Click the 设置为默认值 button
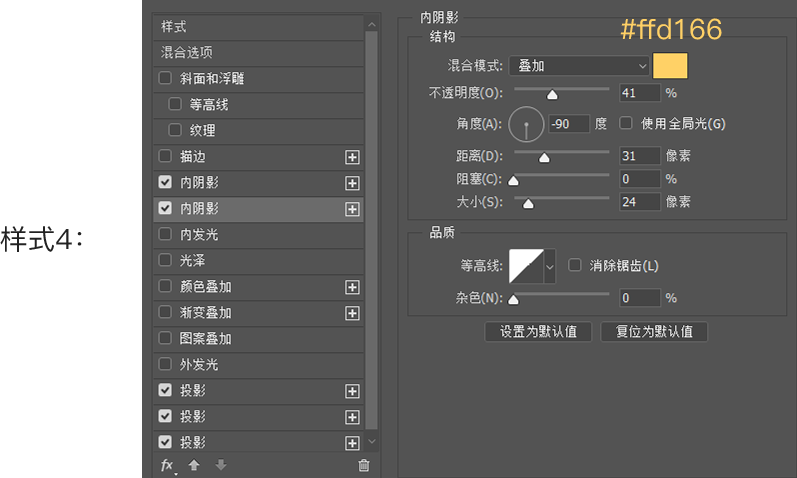 click(x=538, y=332)
